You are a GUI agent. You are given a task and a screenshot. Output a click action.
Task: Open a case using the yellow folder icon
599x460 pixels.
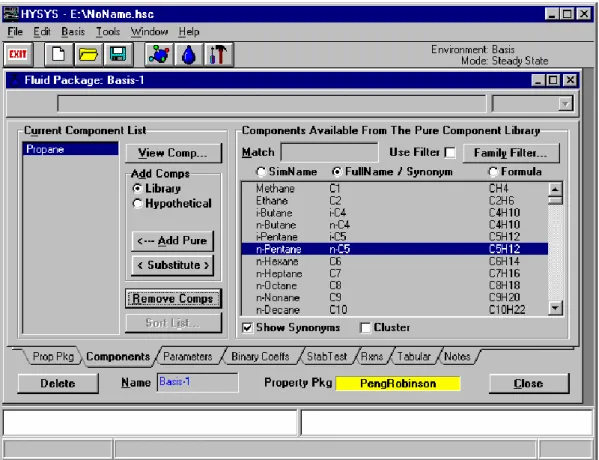[x=88, y=55]
